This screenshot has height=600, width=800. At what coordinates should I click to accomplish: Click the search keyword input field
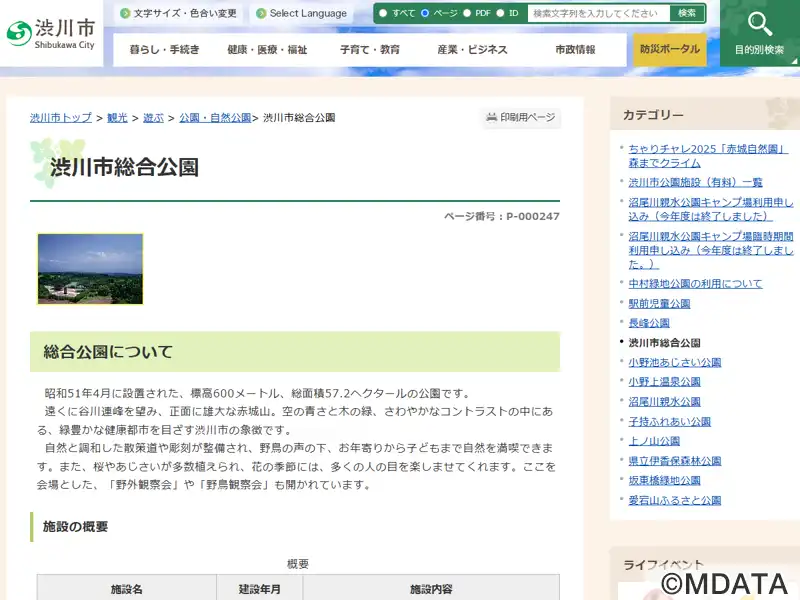(x=598, y=14)
